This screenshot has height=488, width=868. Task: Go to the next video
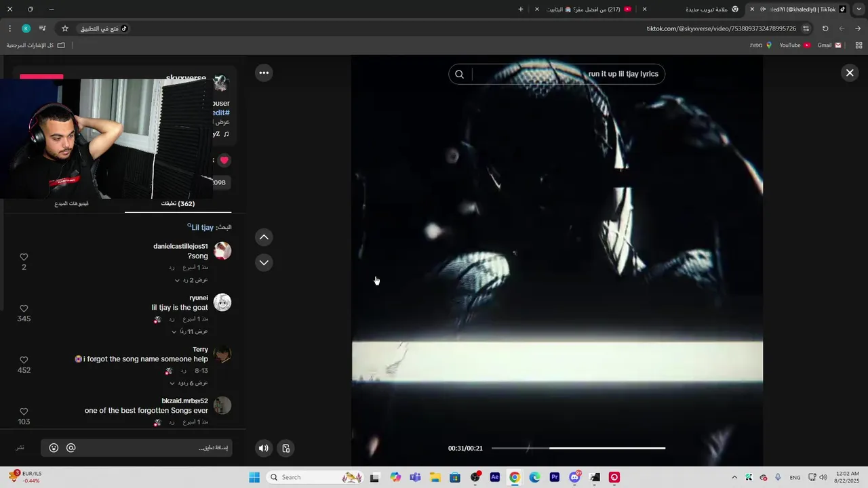[x=264, y=263]
